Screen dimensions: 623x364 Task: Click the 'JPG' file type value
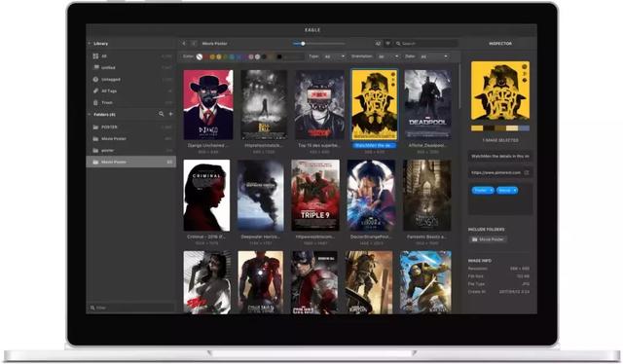[x=526, y=284]
